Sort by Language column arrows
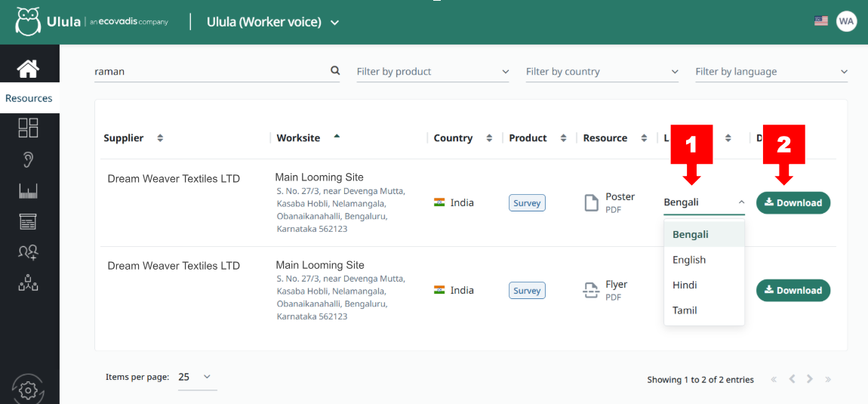 [728, 138]
